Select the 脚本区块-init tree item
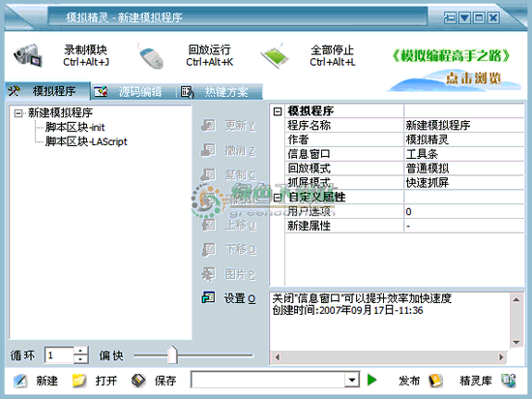This screenshot has width=532, height=399. point(75,127)
